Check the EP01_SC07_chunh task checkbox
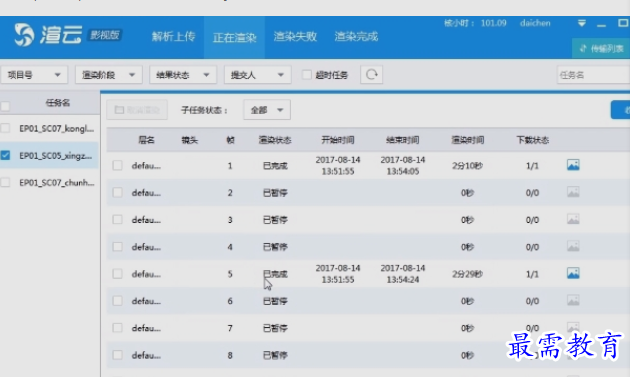 click(x=5, y=182)
